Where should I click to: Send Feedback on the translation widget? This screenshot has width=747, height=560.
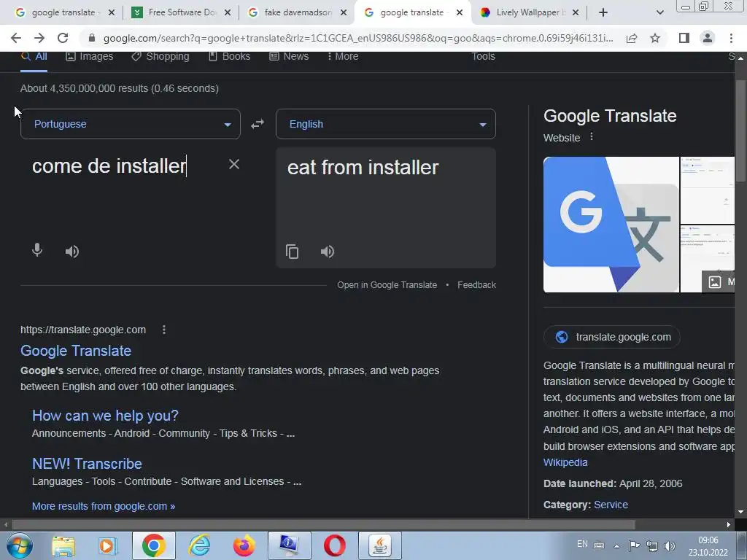click(x=476, y=285)
